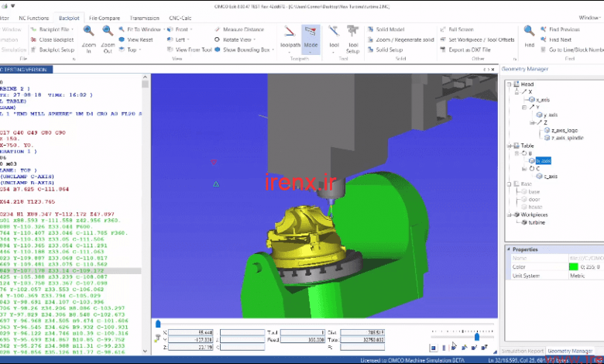
Task: Pause the simulation playback
Action: [x=444, y=348]
